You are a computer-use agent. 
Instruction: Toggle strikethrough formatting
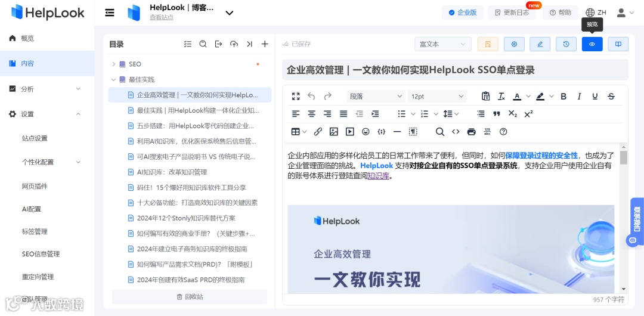pyautogui.click(x=611, y=96)
